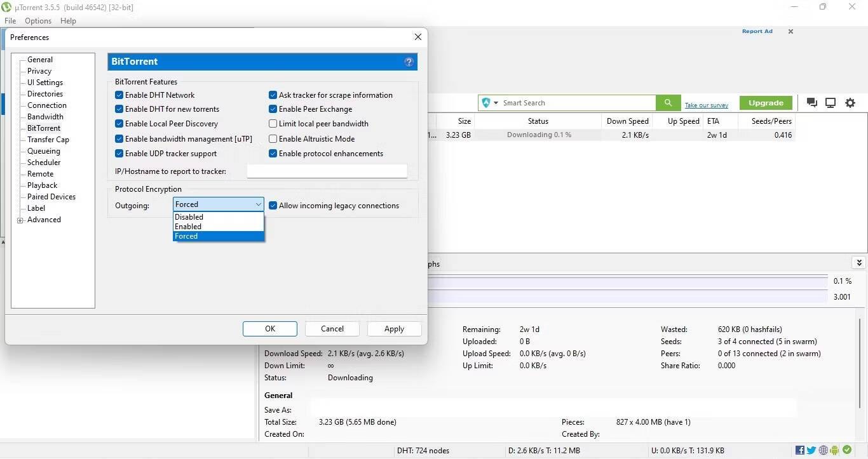Click the chat feedback icon on toolbar
The width and height of the screenshot is (868, 459).
[811, 102]
